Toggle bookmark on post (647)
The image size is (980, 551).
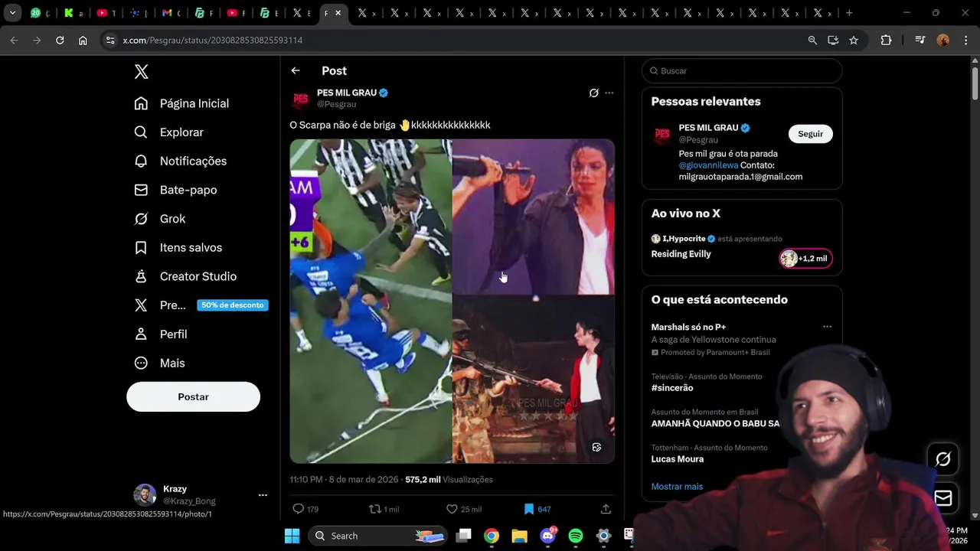click(537, 509)
